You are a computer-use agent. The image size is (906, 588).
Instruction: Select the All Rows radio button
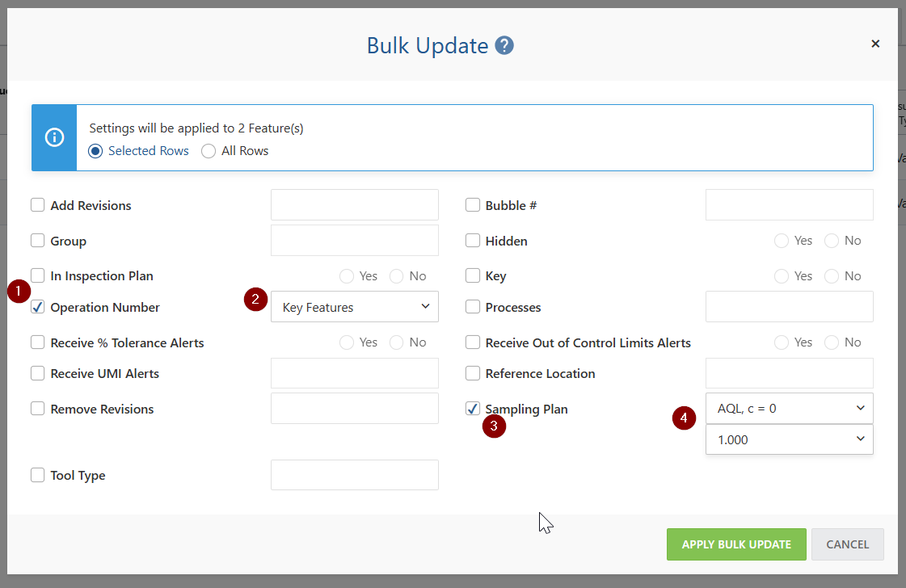point(209,151)
